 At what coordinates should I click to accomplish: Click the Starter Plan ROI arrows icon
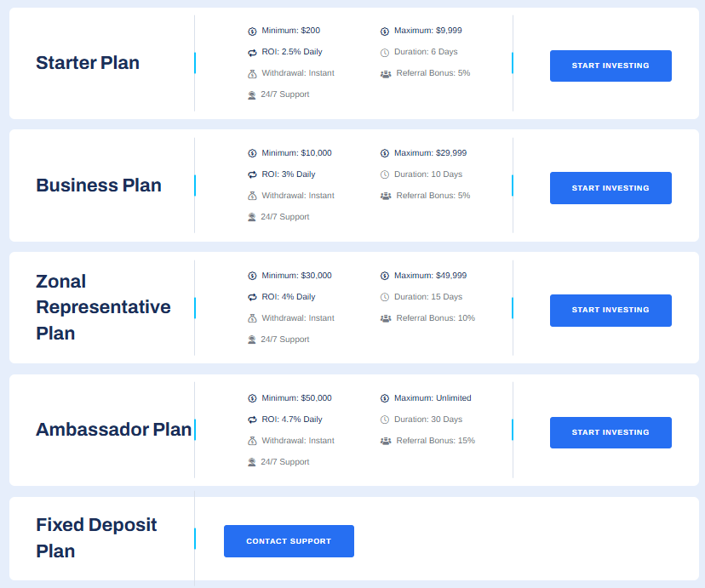[252, 53]
